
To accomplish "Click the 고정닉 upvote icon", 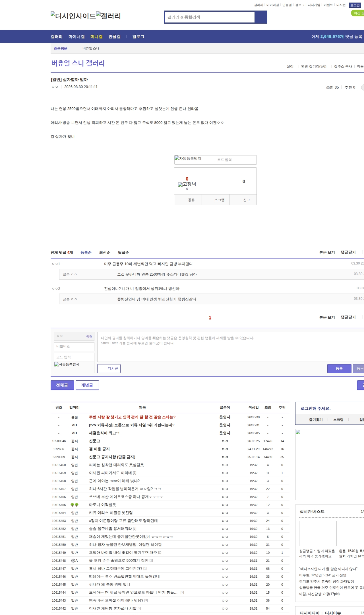I will click(187, 184).
